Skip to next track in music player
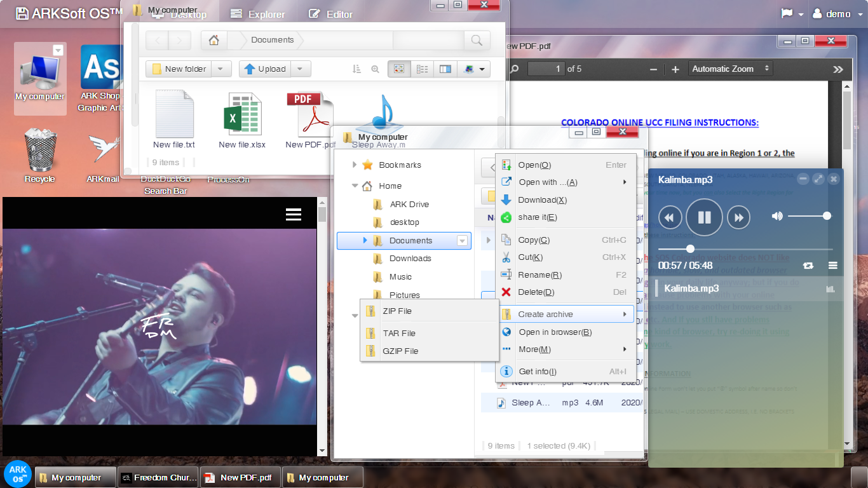 click(x=738, y=217)
